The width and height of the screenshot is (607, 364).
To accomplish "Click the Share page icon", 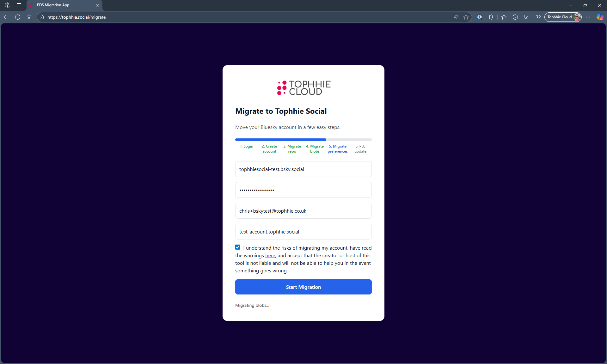I will point(538,17).
